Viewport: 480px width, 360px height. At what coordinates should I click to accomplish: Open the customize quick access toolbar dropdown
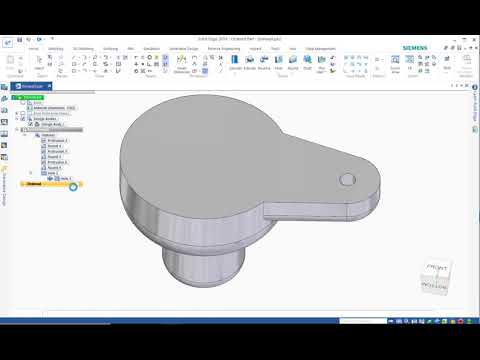click(x=52, y=39)
